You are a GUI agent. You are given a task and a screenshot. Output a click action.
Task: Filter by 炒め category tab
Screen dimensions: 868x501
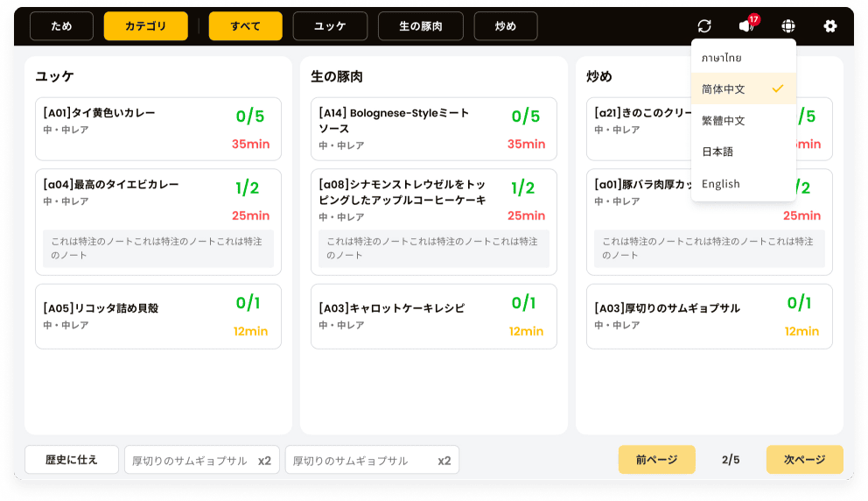pyautogui.click(x=505, y=26)
